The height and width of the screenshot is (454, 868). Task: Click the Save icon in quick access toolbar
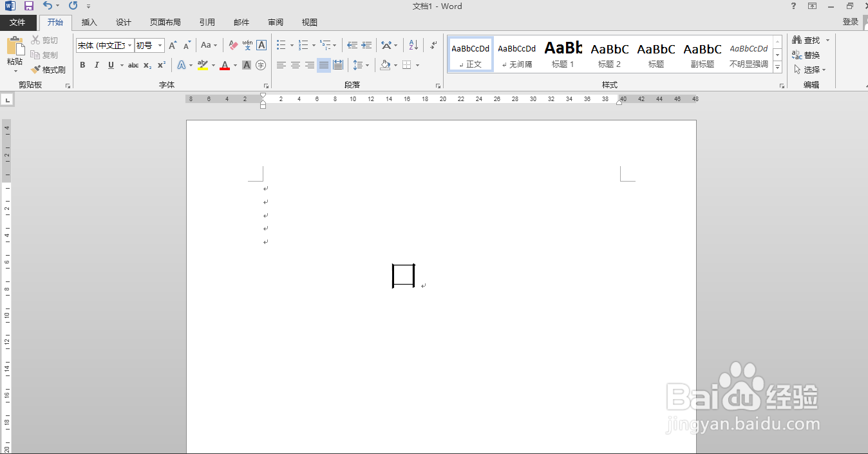tap(28, 6)
